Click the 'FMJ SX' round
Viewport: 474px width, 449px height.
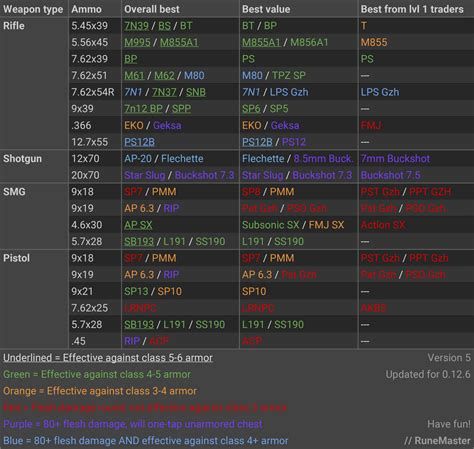click(x=326, y=225)
